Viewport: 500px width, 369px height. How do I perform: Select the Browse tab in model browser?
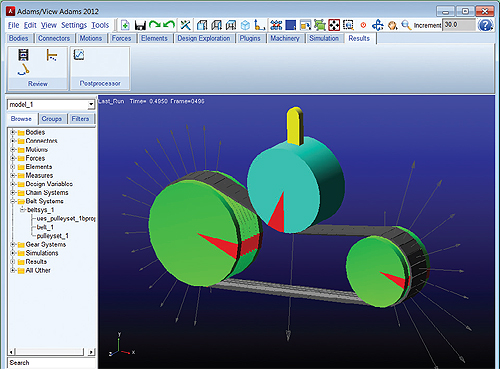click(21, 119)
